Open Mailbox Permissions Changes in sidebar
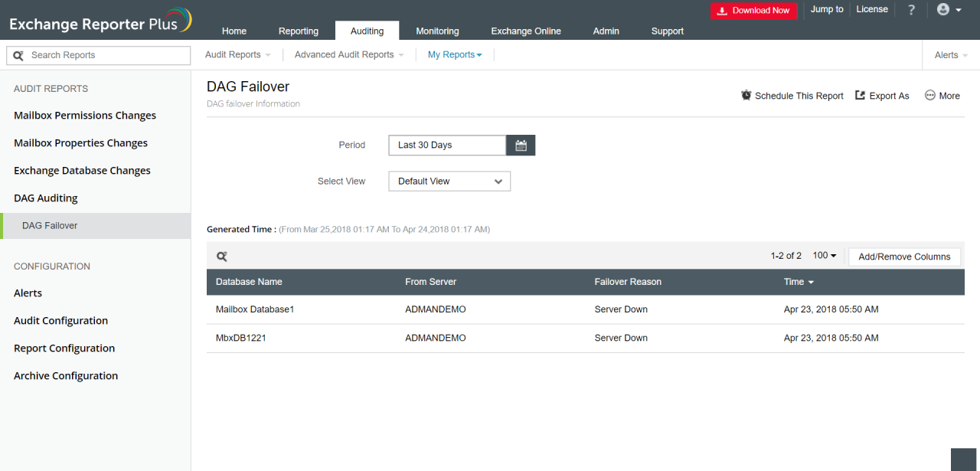Viewport: 980px width, 471px height. pyautogui.click(x=85, y=116)
